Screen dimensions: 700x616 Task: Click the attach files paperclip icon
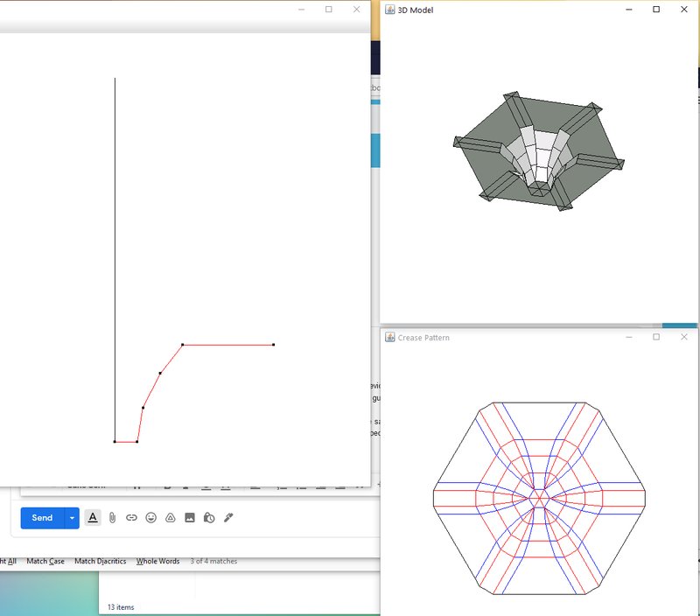[x=113, y=518]
